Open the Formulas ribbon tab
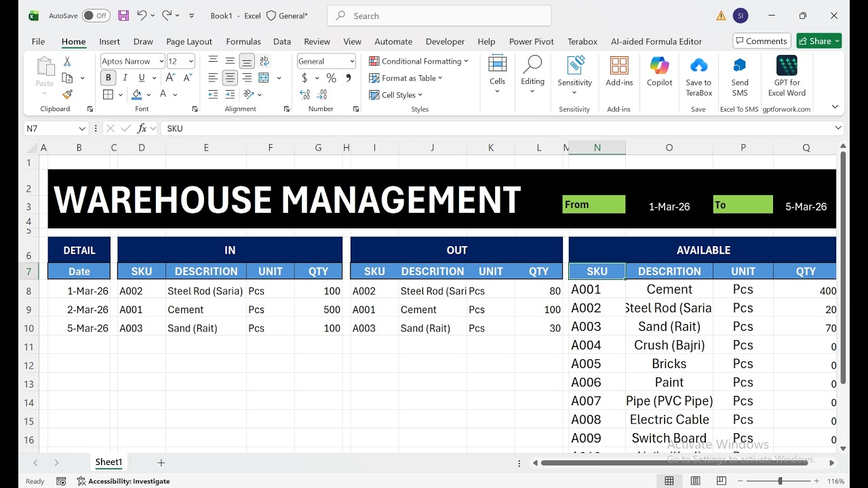The height and width of the screenshot is (488, 868). tap(243, 41)
